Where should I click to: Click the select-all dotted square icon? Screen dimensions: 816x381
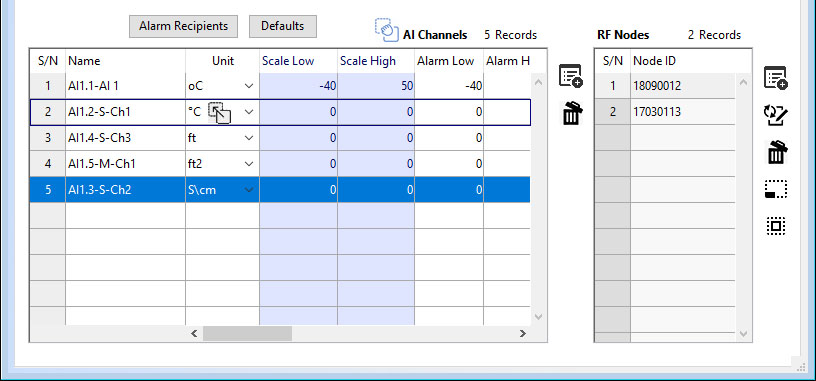tap(776, 226)
